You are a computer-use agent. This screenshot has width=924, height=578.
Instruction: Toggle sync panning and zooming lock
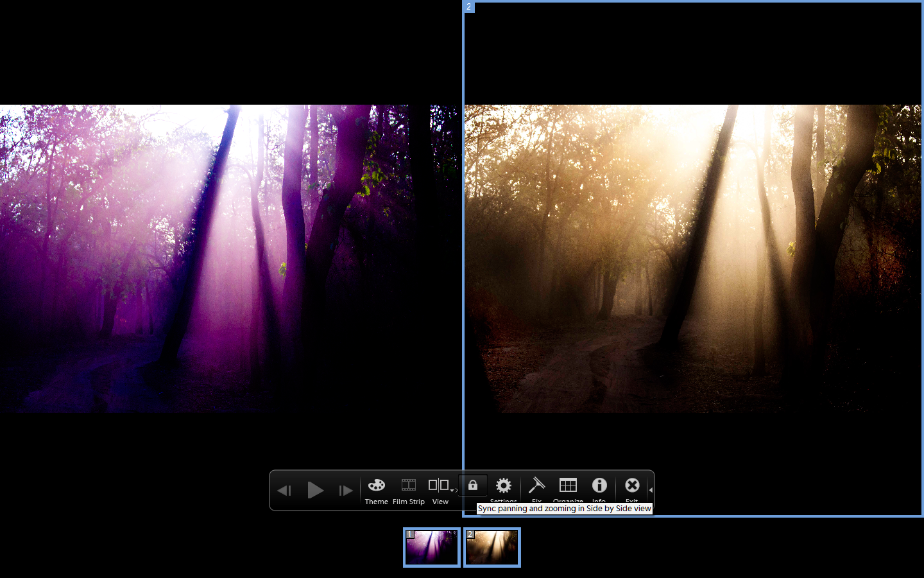[x=474, y=486]
